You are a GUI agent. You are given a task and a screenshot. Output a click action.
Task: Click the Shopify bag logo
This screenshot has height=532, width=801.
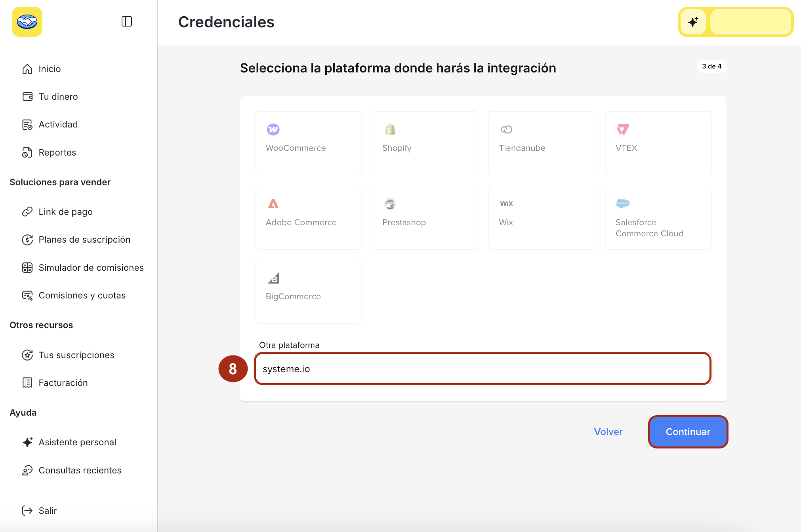coord(390,129)
